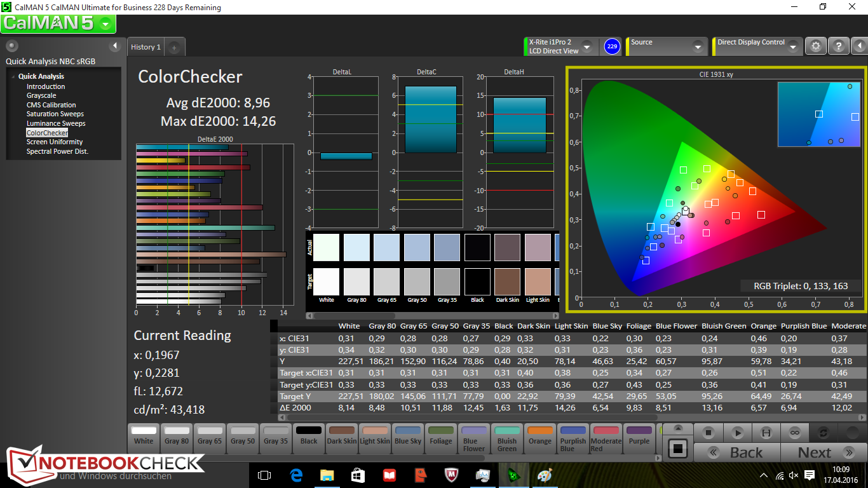The image size is (868, 488).
Task: Toggle the round button atop the workflow panel
Action: point(12,46)
